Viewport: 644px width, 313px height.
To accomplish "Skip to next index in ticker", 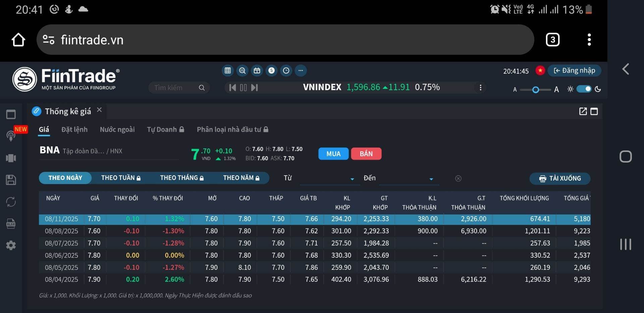I will click(255, 88).
